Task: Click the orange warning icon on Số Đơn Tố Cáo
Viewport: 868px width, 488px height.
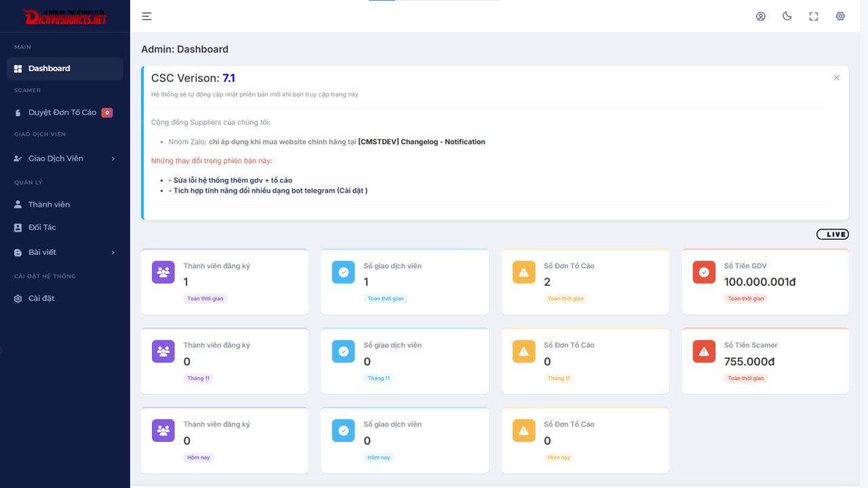Action: (524, 272)
